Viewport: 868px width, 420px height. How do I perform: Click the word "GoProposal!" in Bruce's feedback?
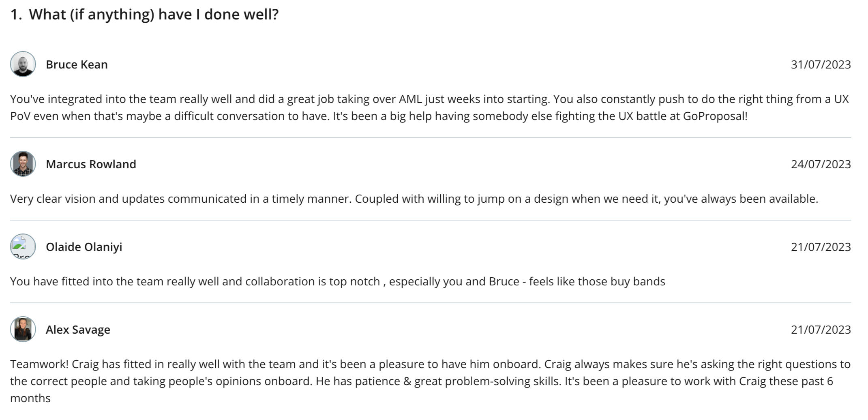715,116
